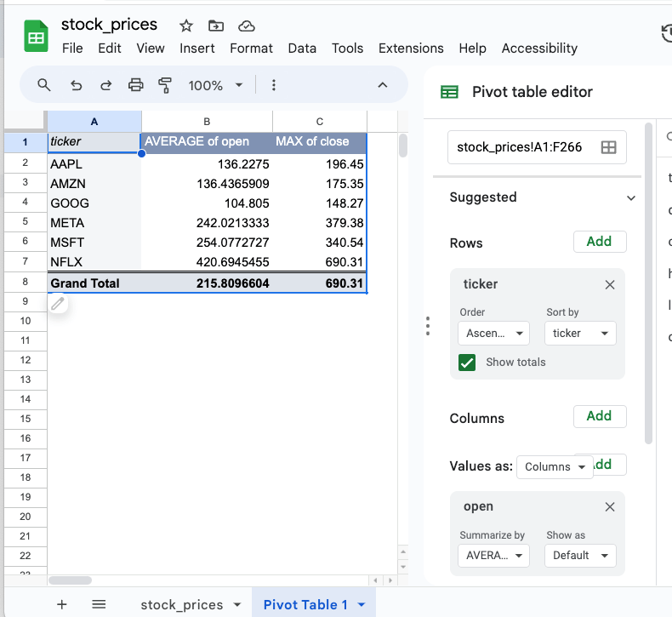Open the Sort by ticker dropdown
Image resolution: width=672 pixels, height=617 pixels.
click(580, 334)
